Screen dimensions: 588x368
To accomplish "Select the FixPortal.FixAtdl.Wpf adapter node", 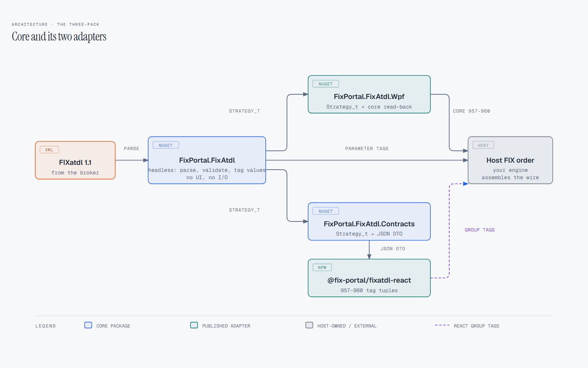I will [369, 95].
